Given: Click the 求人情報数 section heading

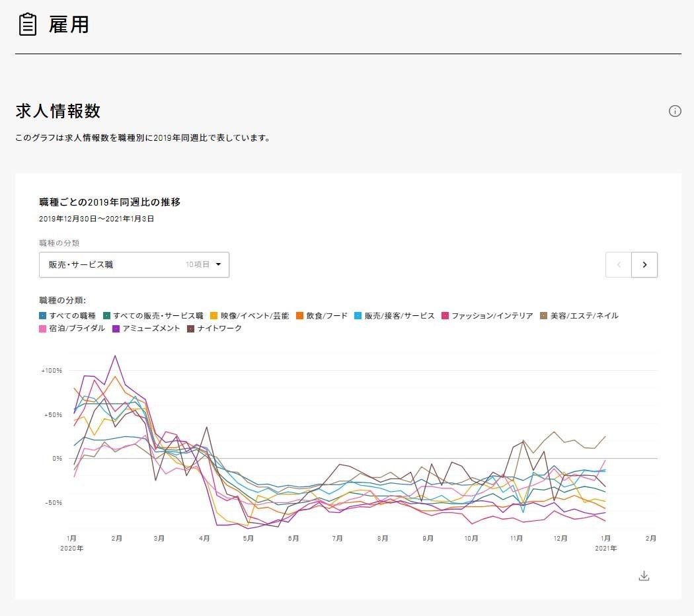Looking at the screenshot, I should point(58,111).
